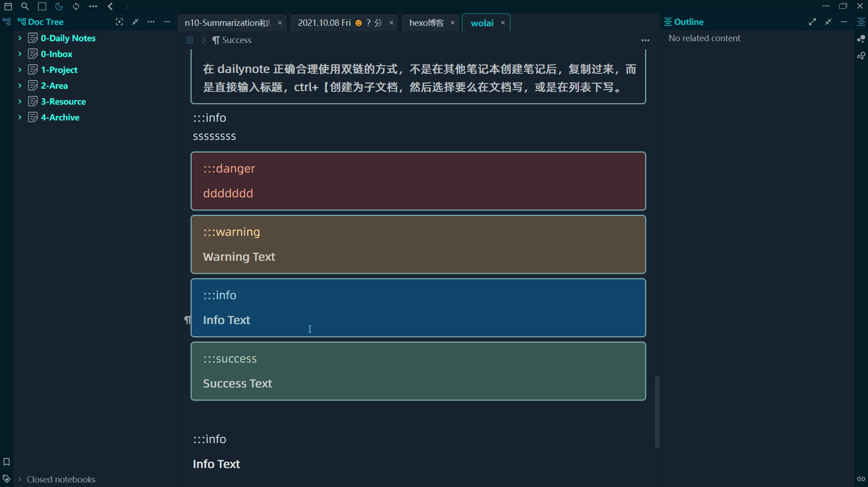Viewport: 868px width, 487px height.
Task: Open the tag panel icon at bottom left
Action: [6, 478]
